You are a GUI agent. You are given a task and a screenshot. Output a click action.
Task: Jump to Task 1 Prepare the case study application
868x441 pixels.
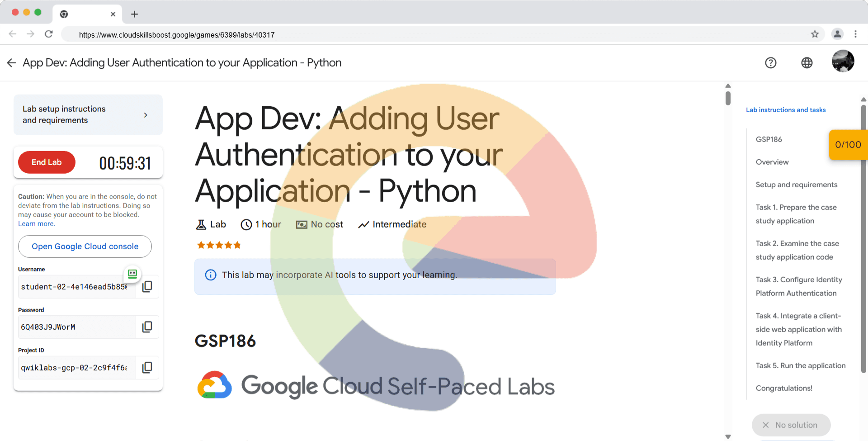(796, 214)
